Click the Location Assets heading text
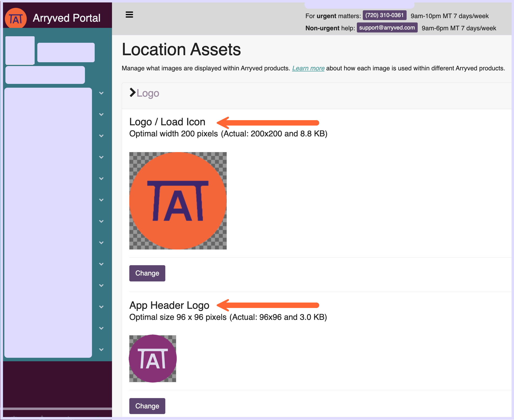Viewport: 514px width, 420px height. click(x=181, y=50)
